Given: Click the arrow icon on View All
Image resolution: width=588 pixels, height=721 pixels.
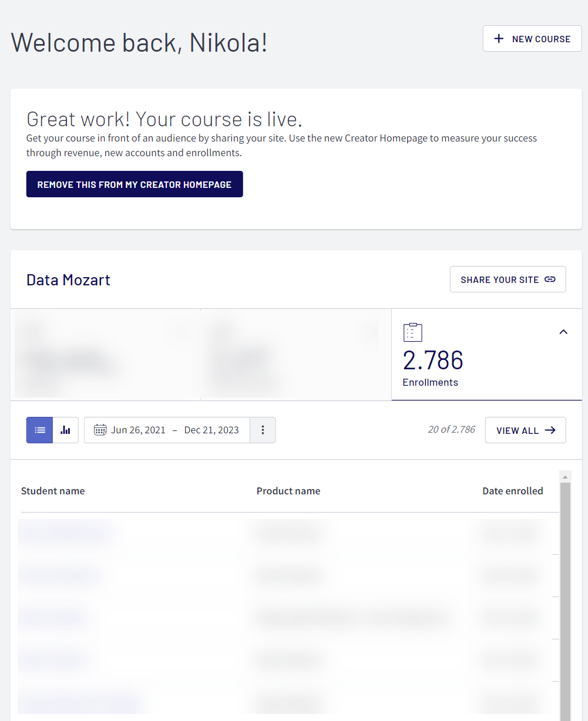Looking at the screenshot, I should click(x=550, y=430).
